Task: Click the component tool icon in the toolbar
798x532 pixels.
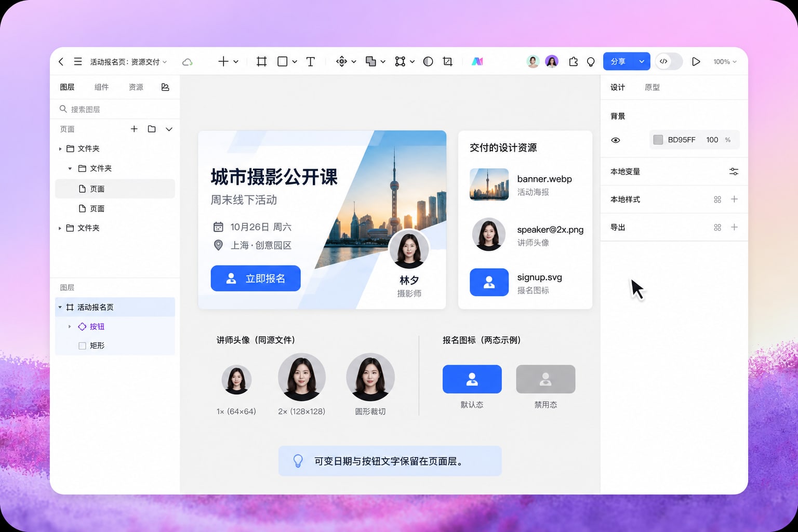Action: (x=341, y=61)
